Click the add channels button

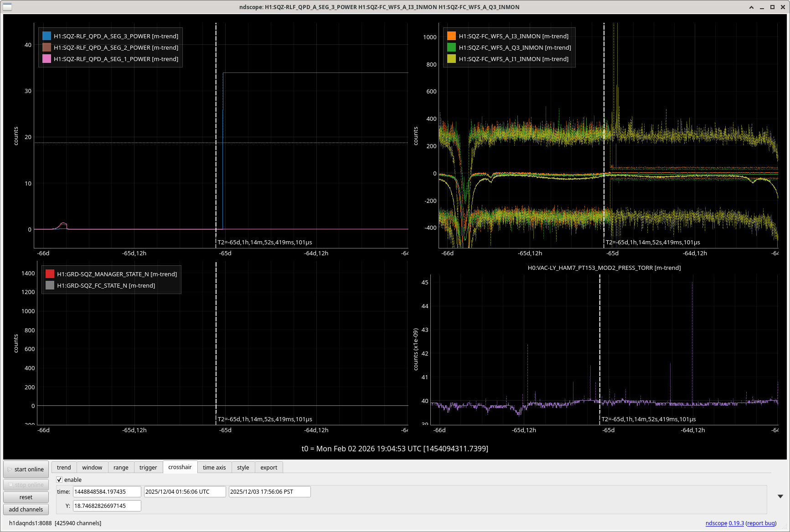(26, 509)
